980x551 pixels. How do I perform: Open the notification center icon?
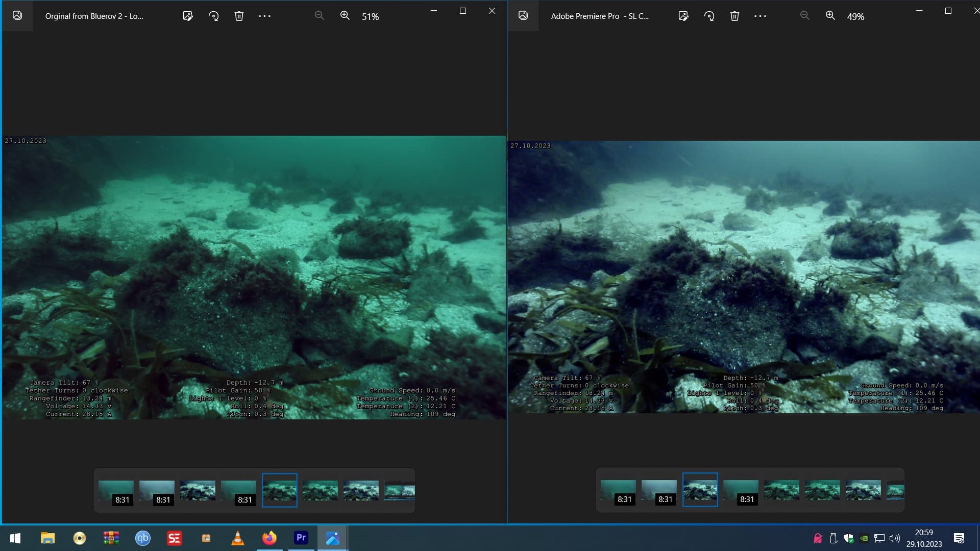(959, 538)
